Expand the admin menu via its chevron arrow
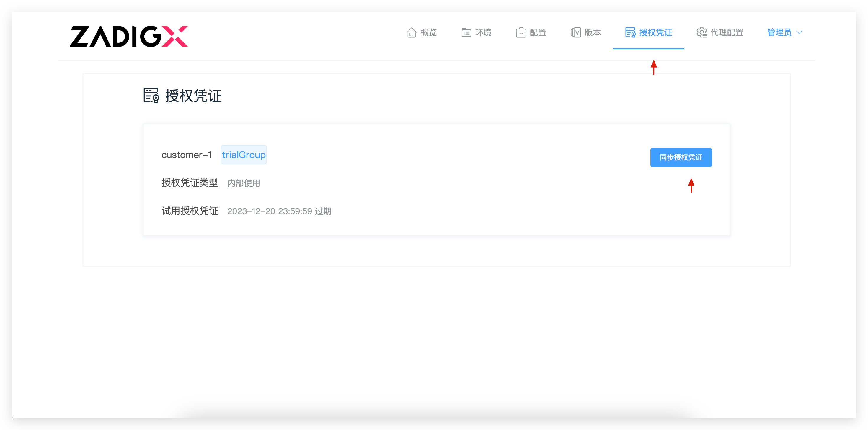The image size is (868, 430). pos(799,33)
